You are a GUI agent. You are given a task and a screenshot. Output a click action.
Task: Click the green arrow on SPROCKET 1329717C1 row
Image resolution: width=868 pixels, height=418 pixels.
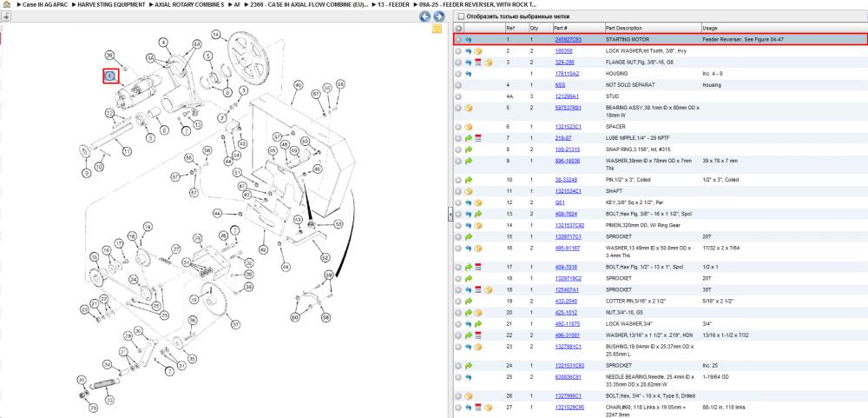(x=469, y=236)
